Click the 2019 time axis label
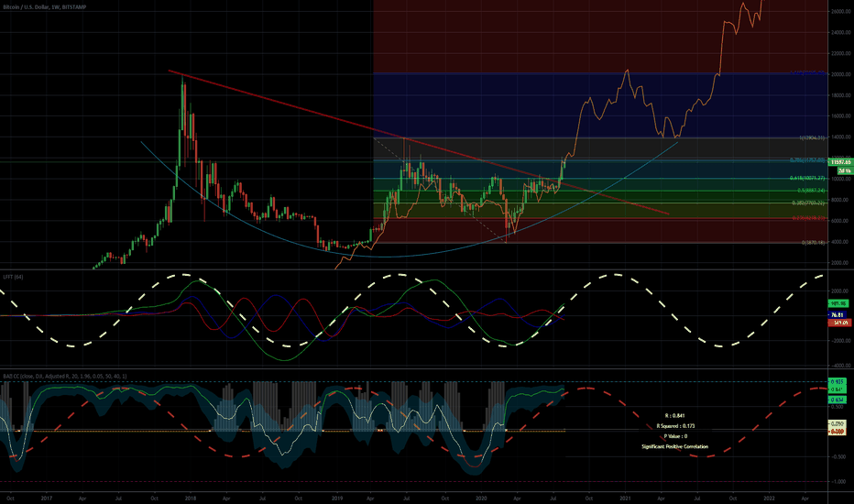Viewport: 854px width, 504px height. (x=337, y=498)
